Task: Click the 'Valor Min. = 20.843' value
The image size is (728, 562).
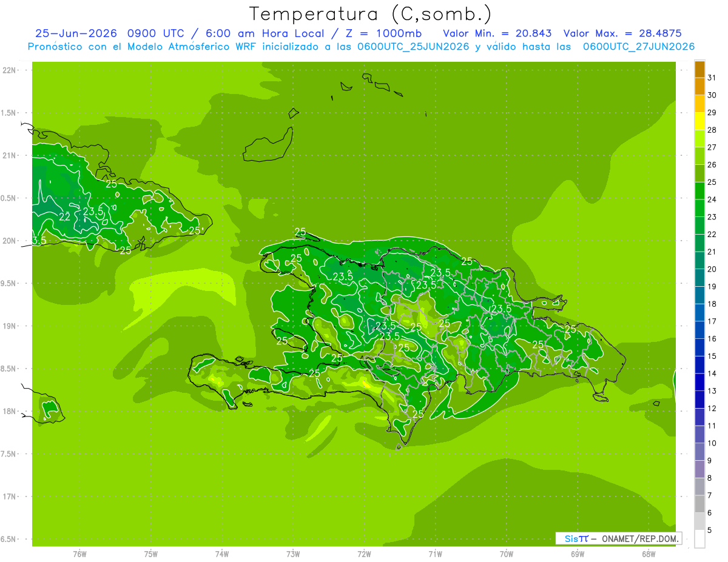Action: point(497,33)
